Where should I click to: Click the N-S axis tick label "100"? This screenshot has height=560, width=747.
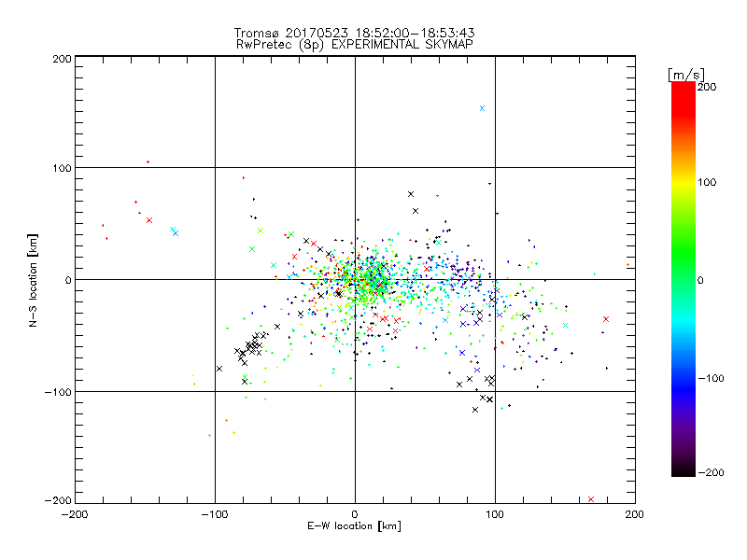[x=62, y=168]
